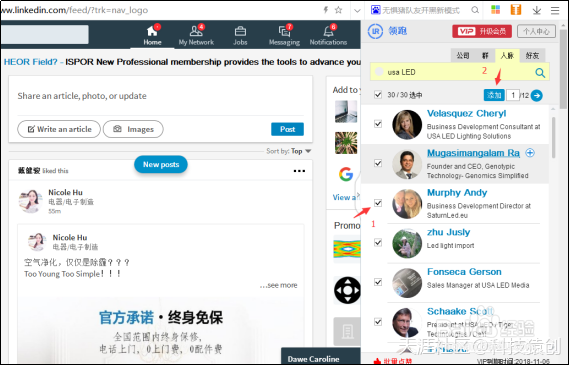Viewport: 569px width, 366px height.
Task: Click the Google logo in Add to feed
Action: 346,174
